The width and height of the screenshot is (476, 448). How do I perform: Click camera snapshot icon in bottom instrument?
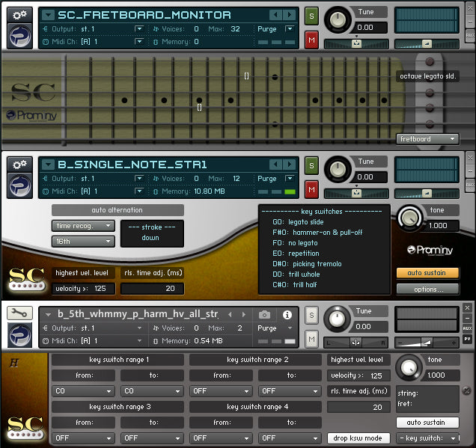click(264, 315)
